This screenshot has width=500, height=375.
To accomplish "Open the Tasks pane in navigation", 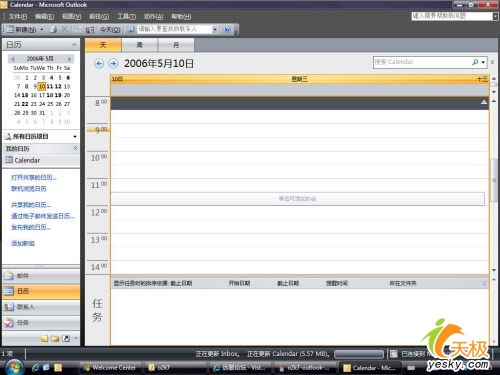I will point(41,322).
